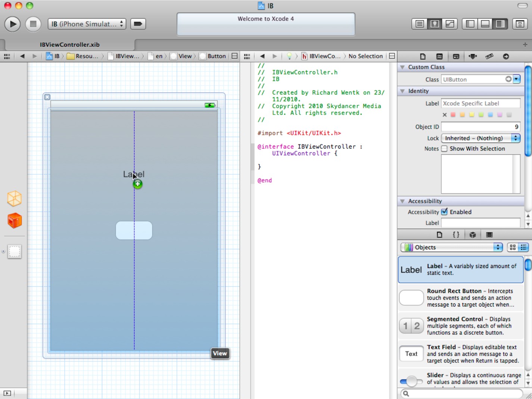Image resolution: width=532 pixels, height=399 pixels.
Task: Switch to the Standard editor mode
Action: pos(420,24)
